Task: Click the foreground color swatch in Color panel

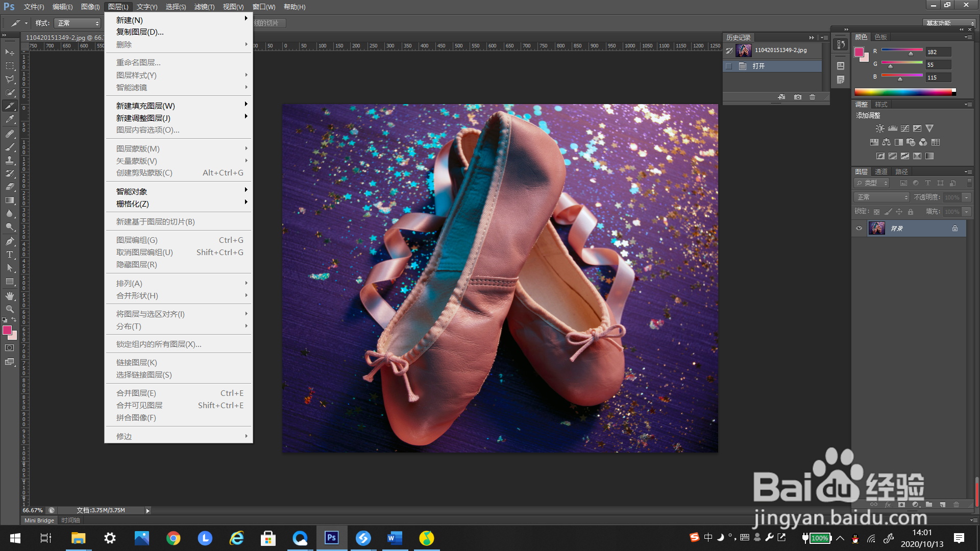Action: (859, 52)
